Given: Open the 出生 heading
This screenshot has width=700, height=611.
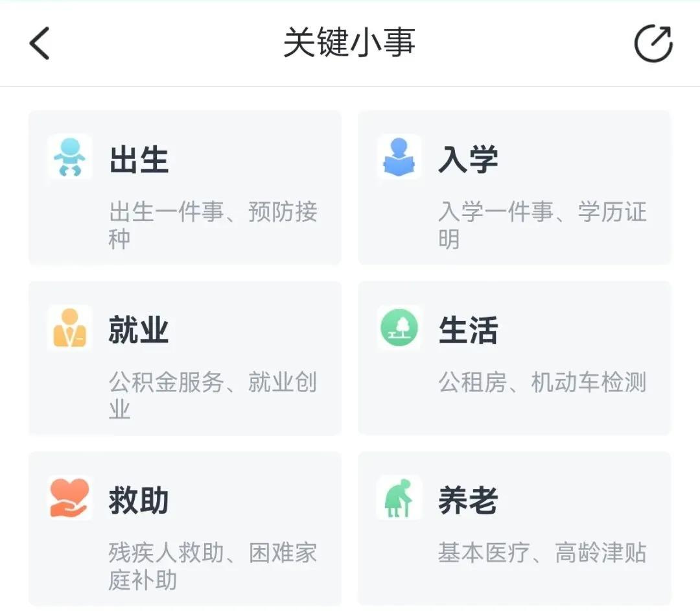Looking at the screenshot, I should 139,160.
